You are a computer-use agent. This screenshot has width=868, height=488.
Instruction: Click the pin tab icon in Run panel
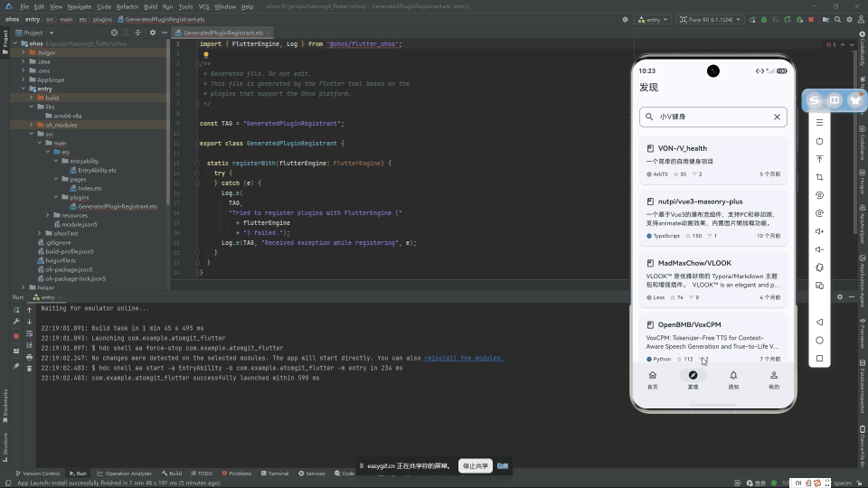(16, 366)
